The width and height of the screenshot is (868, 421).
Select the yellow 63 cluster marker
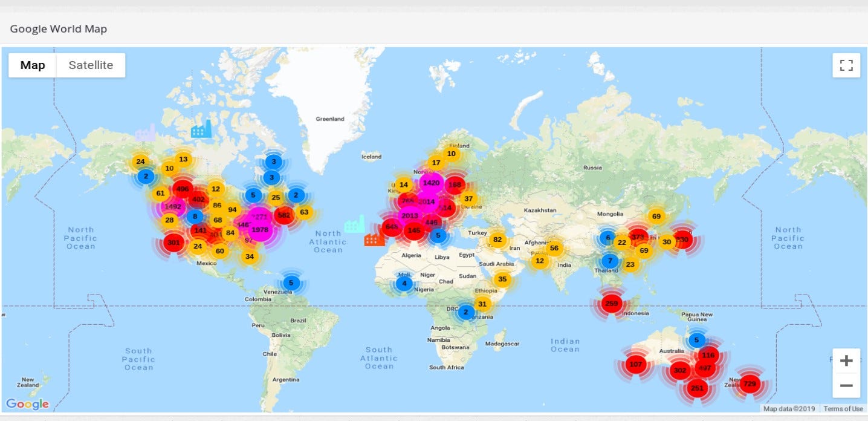coord(304,212)
